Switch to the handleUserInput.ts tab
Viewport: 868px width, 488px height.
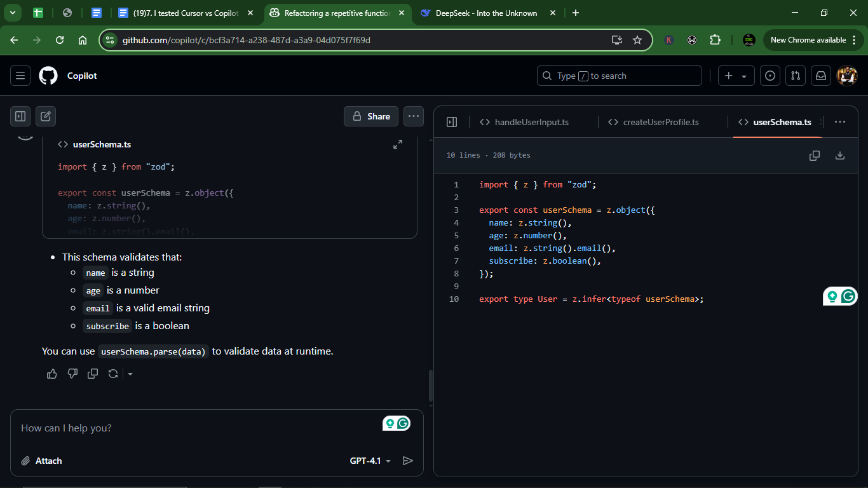524,122
